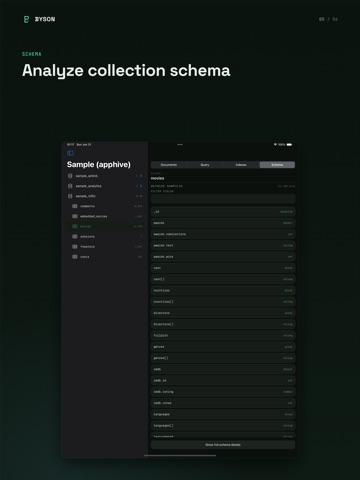Select the comments collection icon

(75, 206)
